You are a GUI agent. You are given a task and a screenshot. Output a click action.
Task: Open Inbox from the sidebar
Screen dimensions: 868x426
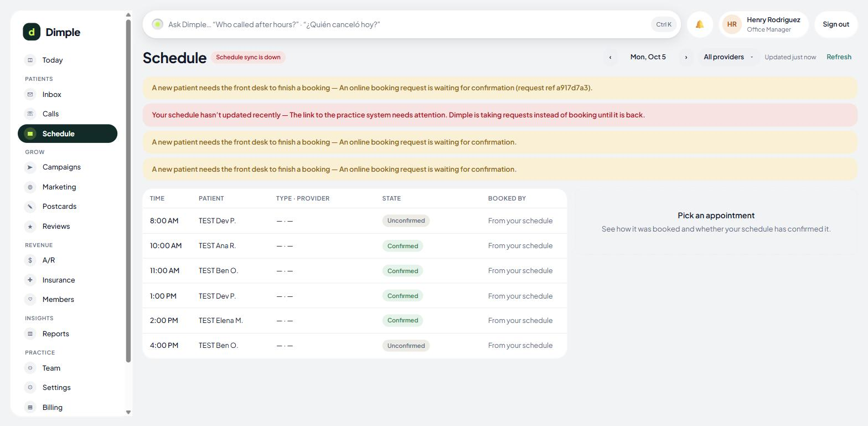click(68, 95)
